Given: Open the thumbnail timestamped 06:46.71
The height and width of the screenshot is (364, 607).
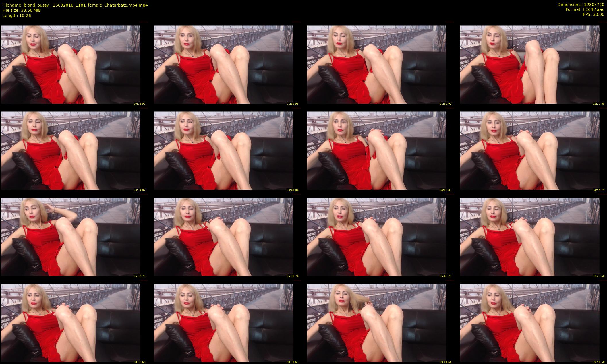Looking at the screenshot, I should (x=377, y=237).
